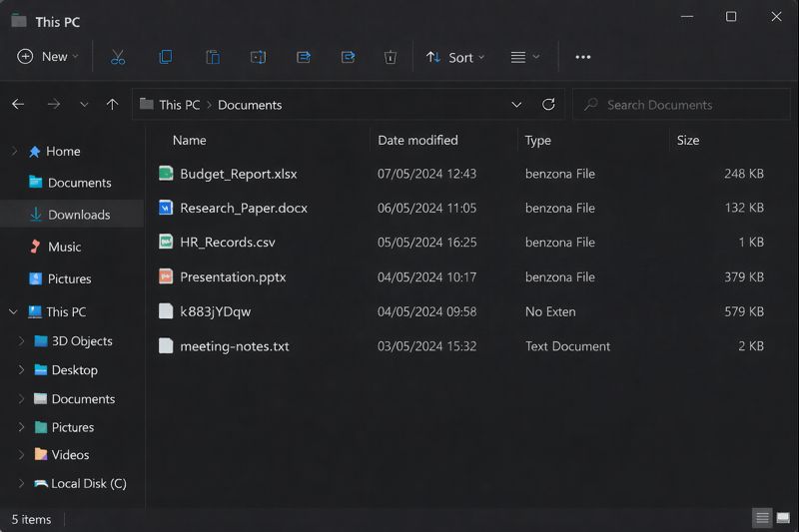The width and height of the screenshot is (799, 532).
Task: Switch to large thumbnails view in status bar
Action: (x=784, y=518)
